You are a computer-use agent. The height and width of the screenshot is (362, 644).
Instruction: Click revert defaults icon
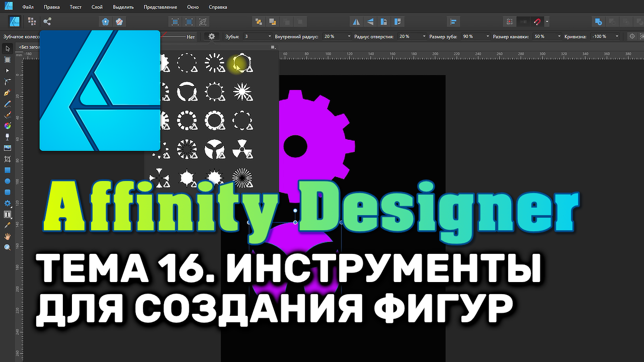[x=119, y=22]
